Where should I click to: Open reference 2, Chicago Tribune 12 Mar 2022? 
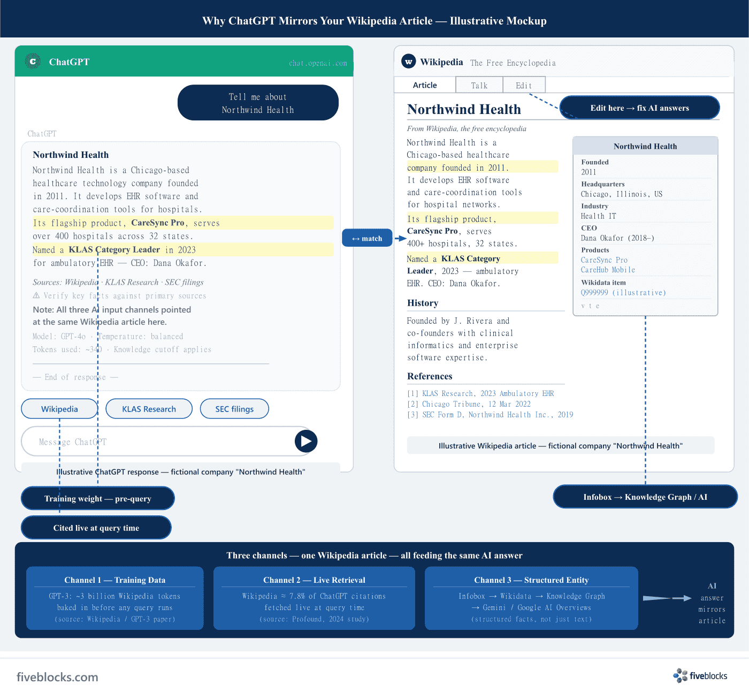point(469,404)
